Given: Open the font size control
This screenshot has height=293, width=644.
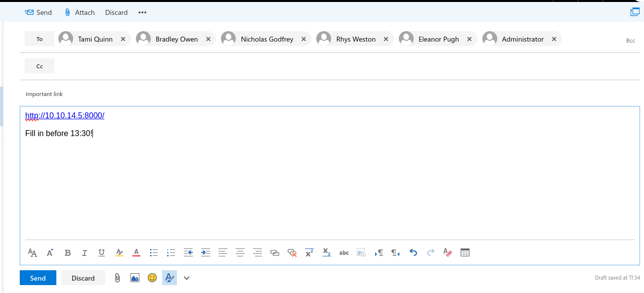Looking at the screenshot, I should coord(50,253).
